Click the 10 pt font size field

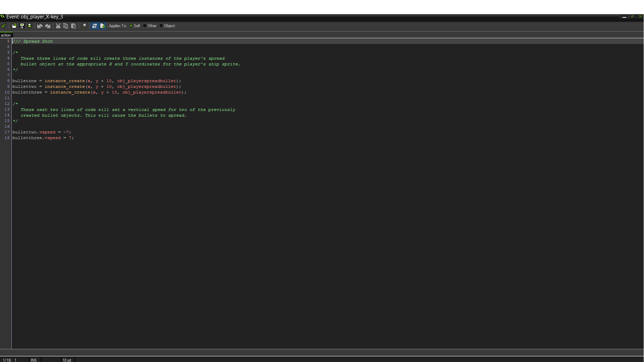tap(66, 360)
